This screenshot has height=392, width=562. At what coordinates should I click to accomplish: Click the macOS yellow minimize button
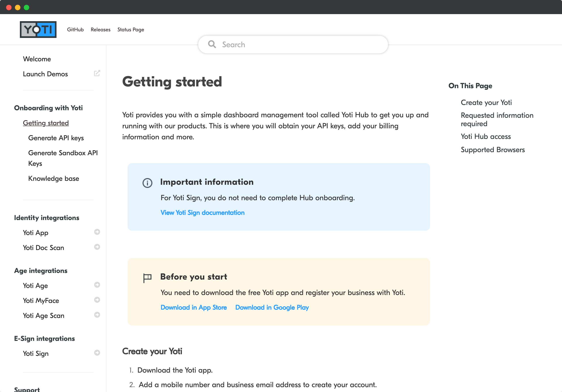(x=18, y=7)
